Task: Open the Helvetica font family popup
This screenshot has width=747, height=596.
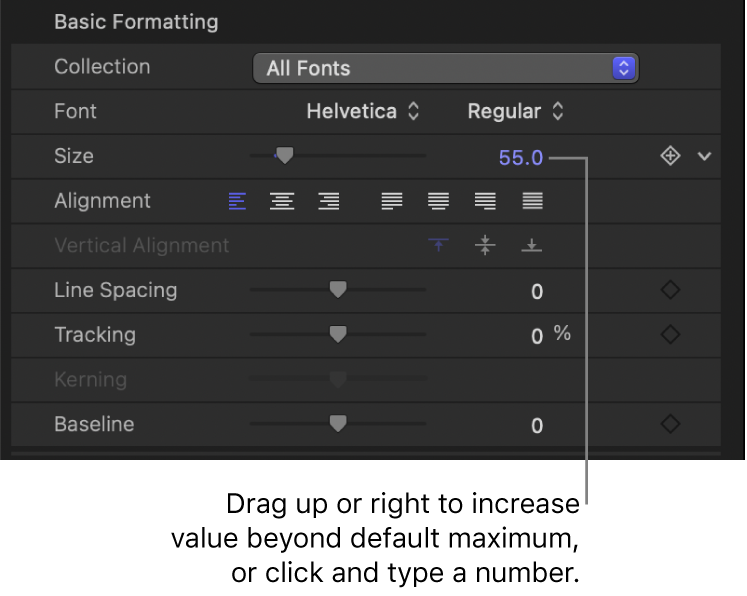Action: tap(363, 111)
